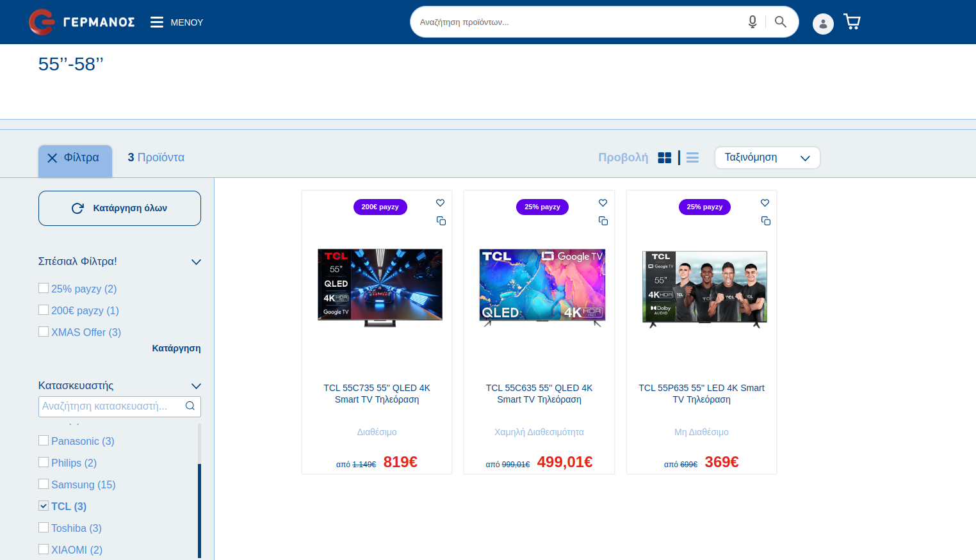Click the 3 Προϊόντα count label
Viewport: 976px width, 560px height.
(x=156, y=157)
